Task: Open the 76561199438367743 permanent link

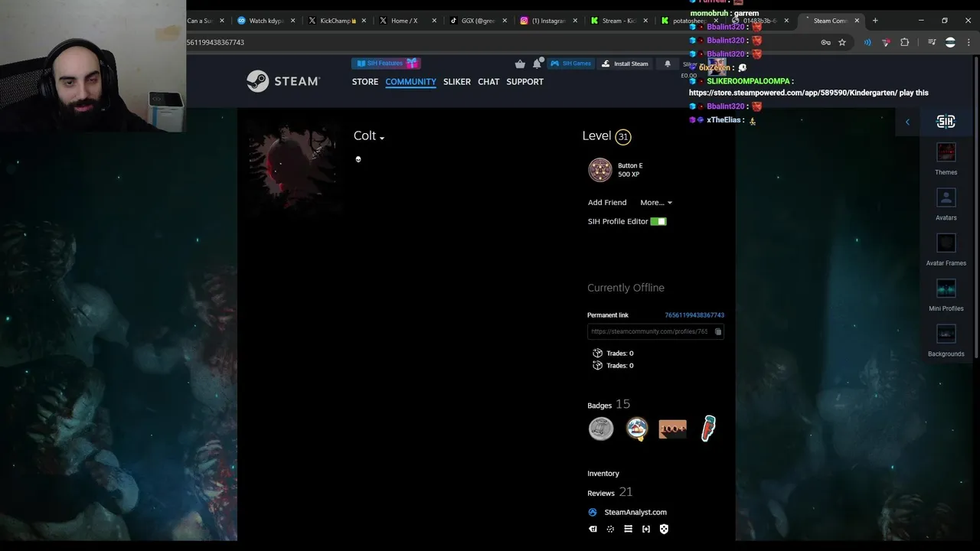Action: coord(694,315)
